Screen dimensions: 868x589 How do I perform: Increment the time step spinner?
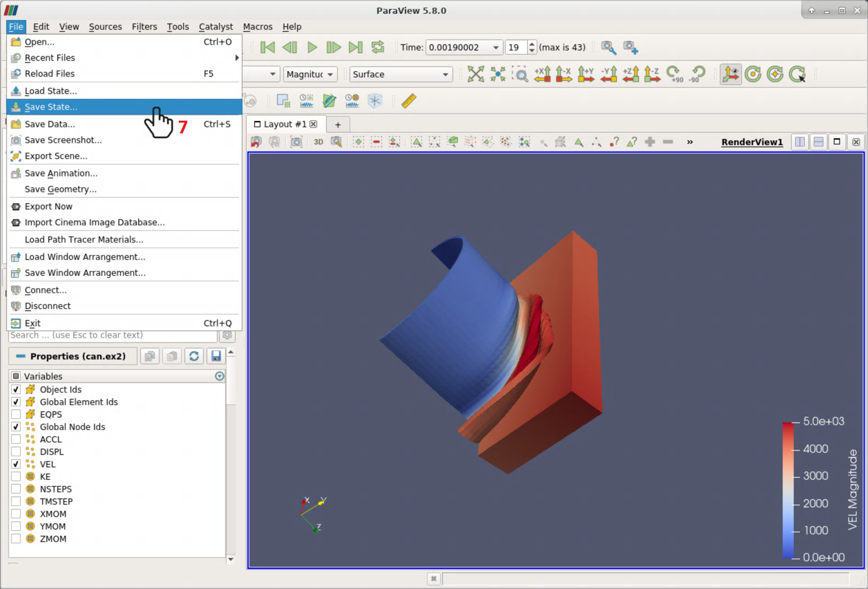click(532, 44)
